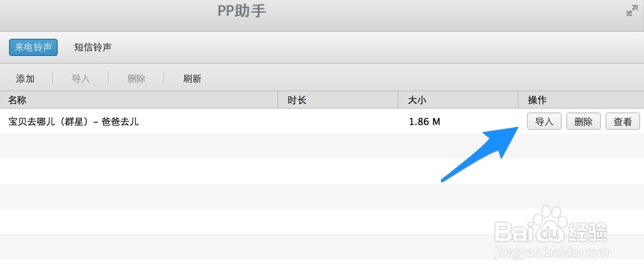Viewport: 644px width, 274px height.
Task: Click 添加 in the toolbar
Action: point(25,79)
